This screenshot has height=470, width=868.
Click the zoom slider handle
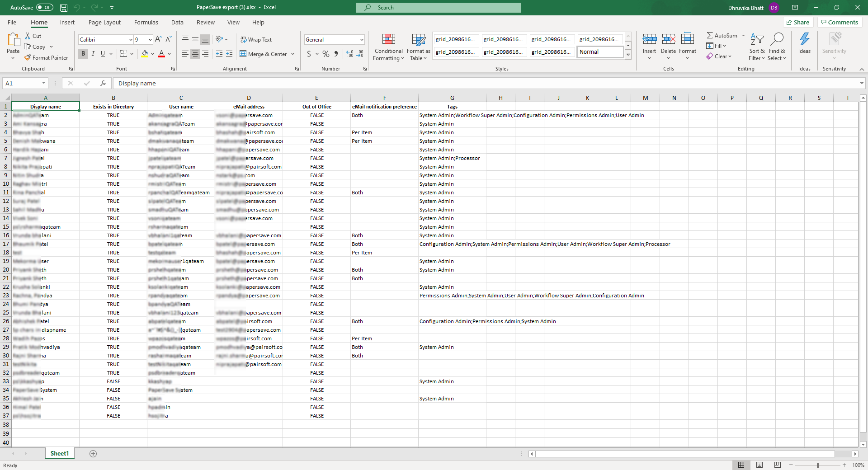(x=817, y=465)
